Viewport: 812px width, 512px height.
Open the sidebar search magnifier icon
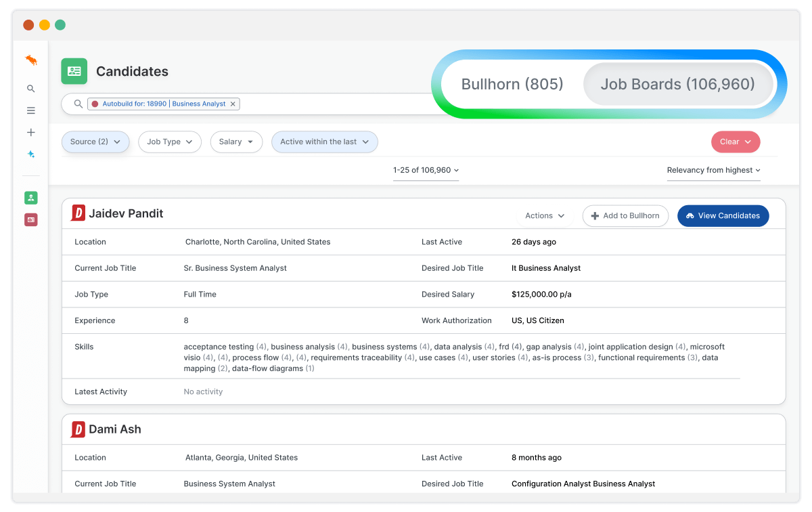click(x=31, y=89)
